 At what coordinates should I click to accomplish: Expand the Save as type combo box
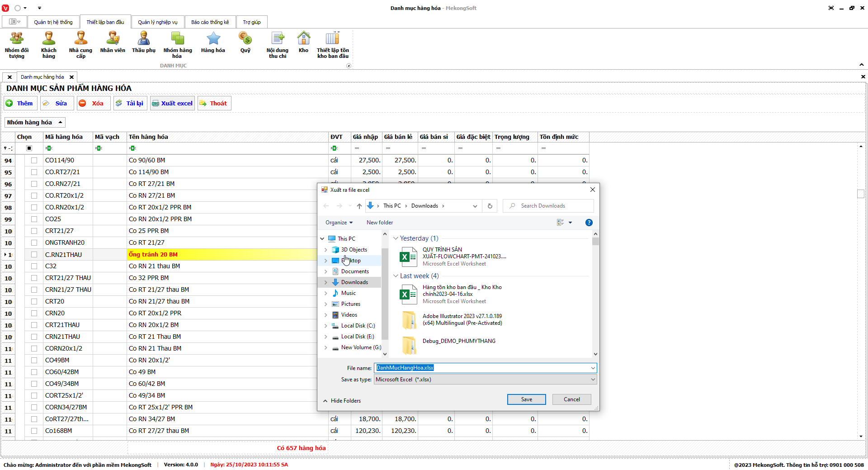485,380
